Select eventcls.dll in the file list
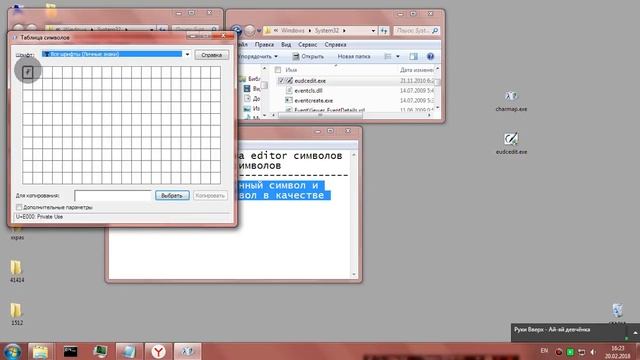 [308, 91]
